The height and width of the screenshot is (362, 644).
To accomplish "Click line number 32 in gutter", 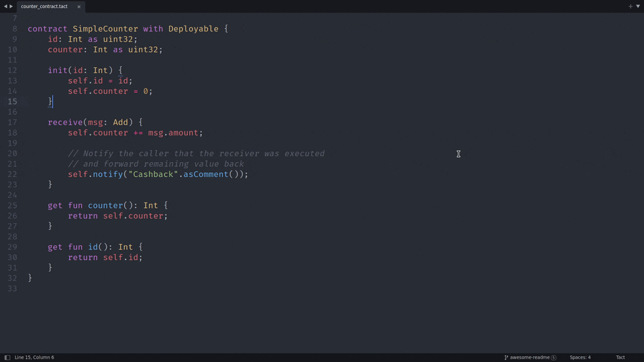I will [x=12, y=278].
